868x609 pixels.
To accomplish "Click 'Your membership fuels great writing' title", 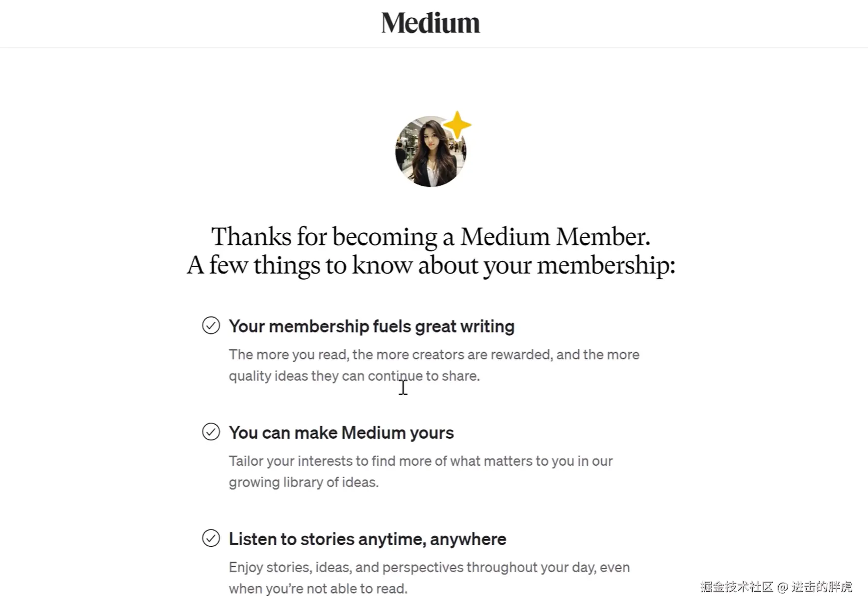I will click(x=371, y=327).
